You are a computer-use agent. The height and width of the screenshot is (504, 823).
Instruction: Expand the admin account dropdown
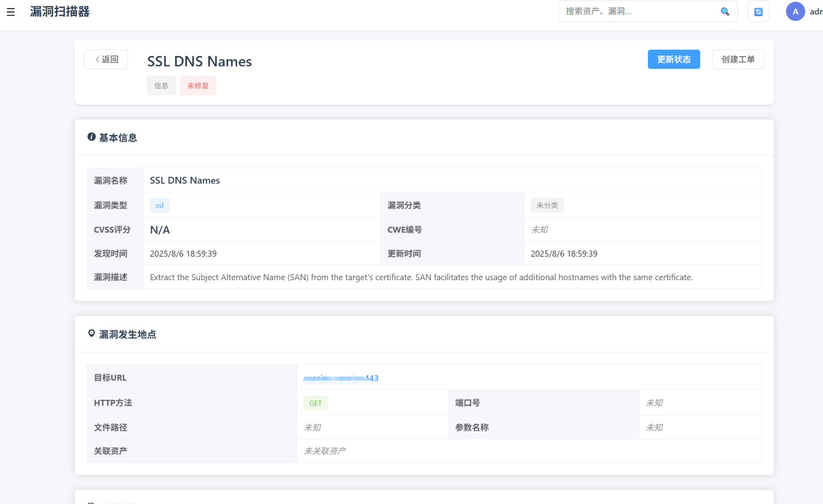(x=815, y=12)
